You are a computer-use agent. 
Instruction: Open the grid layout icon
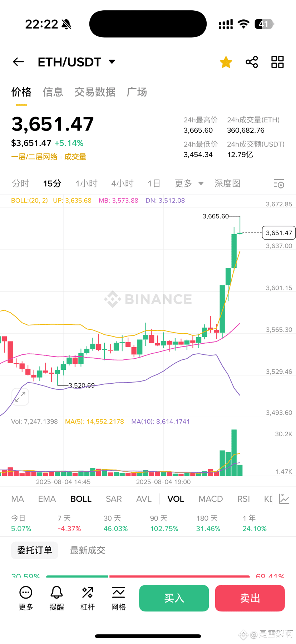pos(277,62)
